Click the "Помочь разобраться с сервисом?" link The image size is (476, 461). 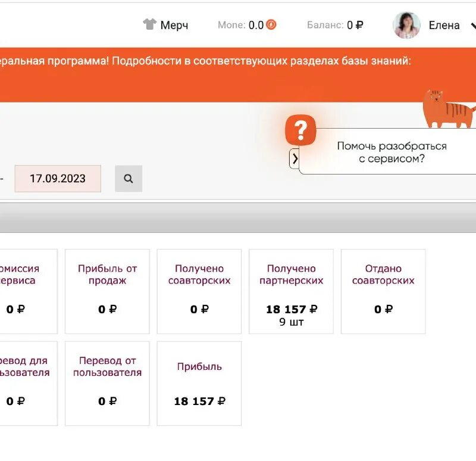point(392,152)
